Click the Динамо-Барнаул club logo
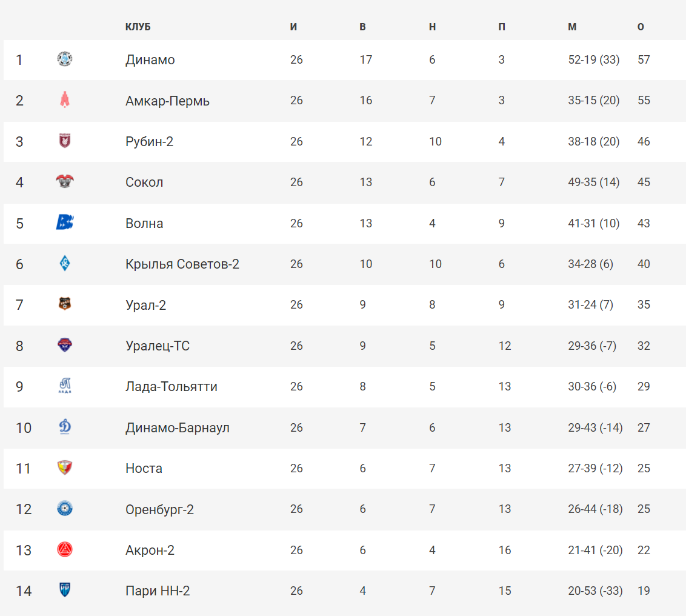 pos(65,427)
